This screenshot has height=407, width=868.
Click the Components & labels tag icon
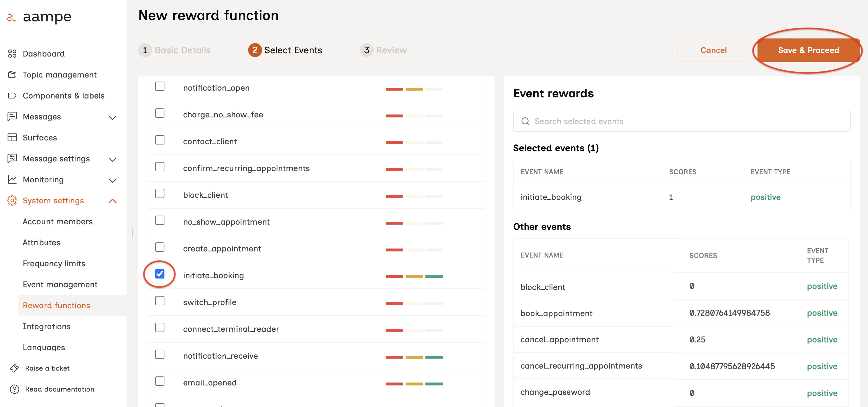pyautogui.click(x=12, y=96)
